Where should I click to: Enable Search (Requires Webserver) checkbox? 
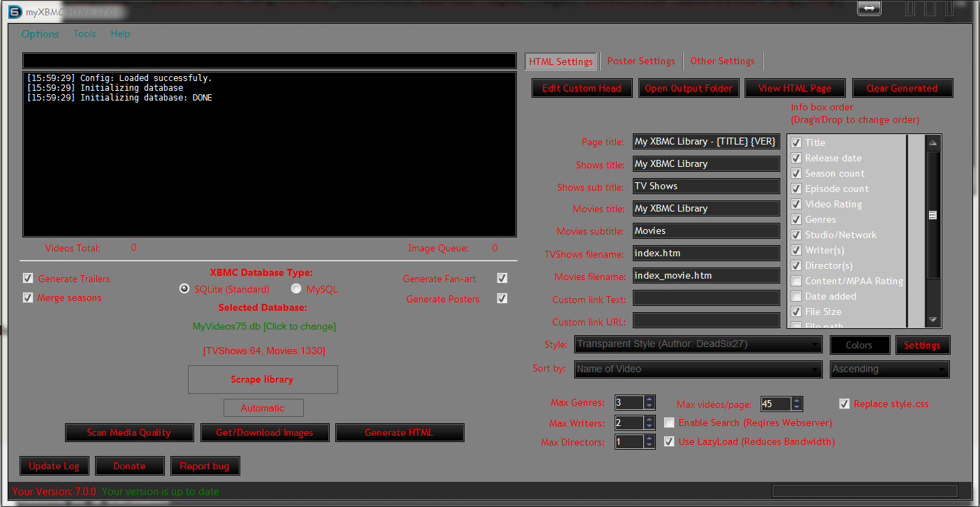pos(669,422)
